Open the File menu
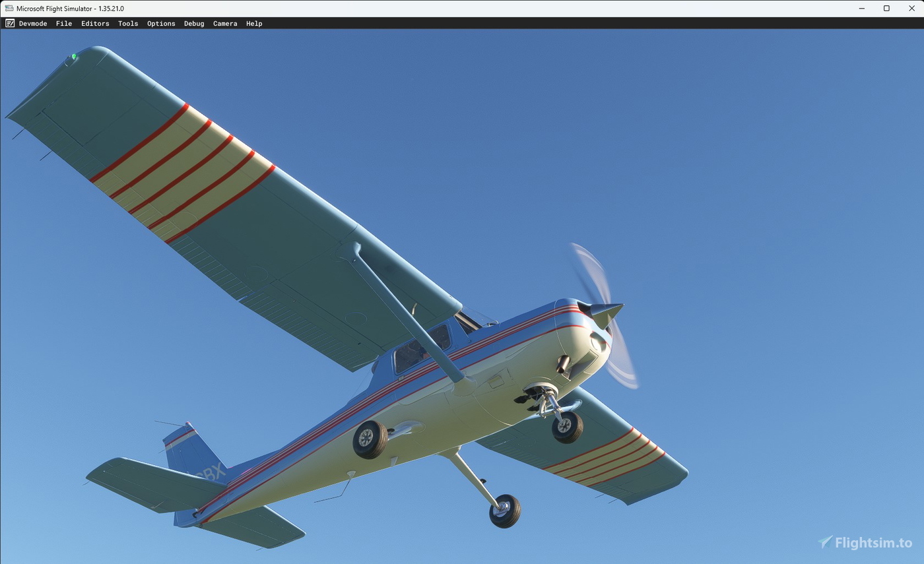 tap(63, 23)
